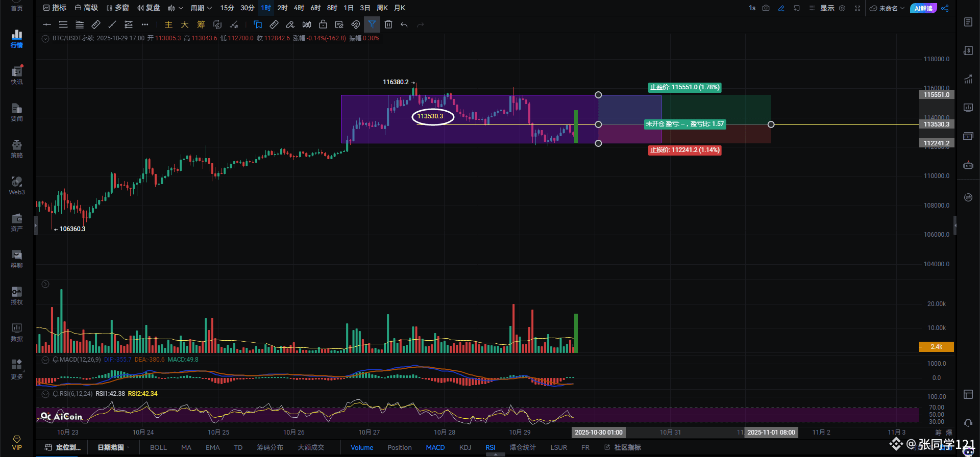This screenshot has height=457, width=980.
Task: Disable the Volume sub-indicator
Action: coord(362,447)
